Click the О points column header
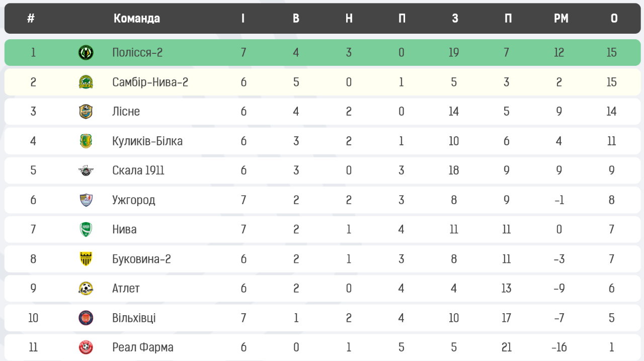Viewport: 644px width, 361px height. point(614,19)
